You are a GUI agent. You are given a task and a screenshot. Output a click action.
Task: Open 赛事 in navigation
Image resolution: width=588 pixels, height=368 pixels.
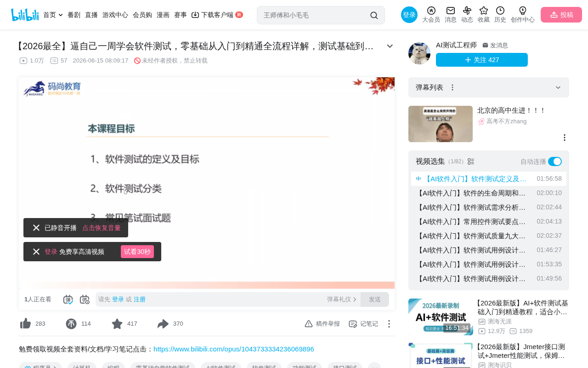[x=181, y=15]
